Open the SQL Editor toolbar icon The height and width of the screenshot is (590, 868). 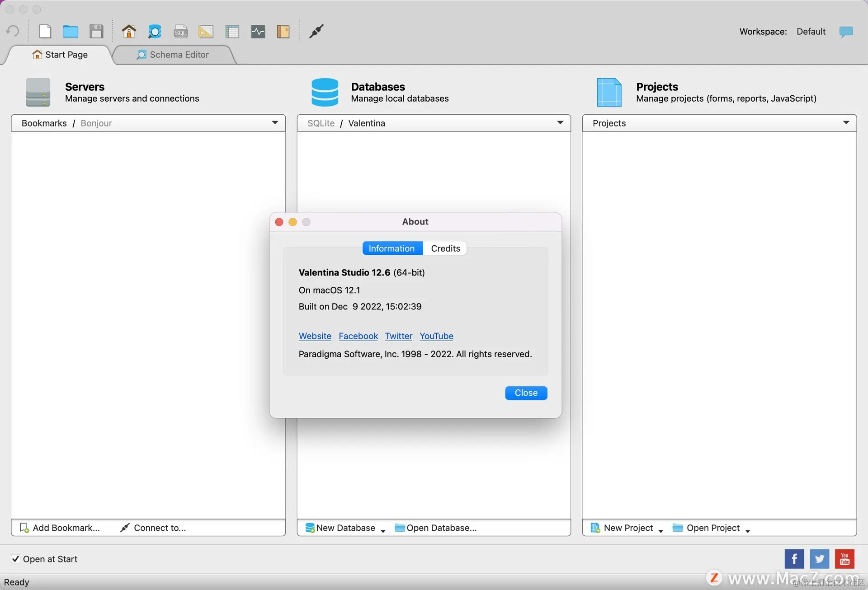[x=180, y=31]
